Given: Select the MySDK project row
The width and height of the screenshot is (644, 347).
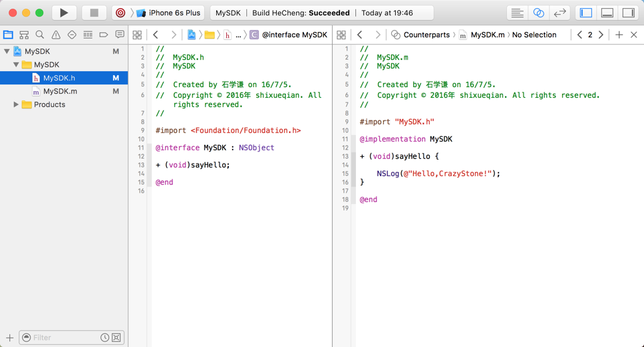Looking at the screenshot, I should (x=64, y=51).
